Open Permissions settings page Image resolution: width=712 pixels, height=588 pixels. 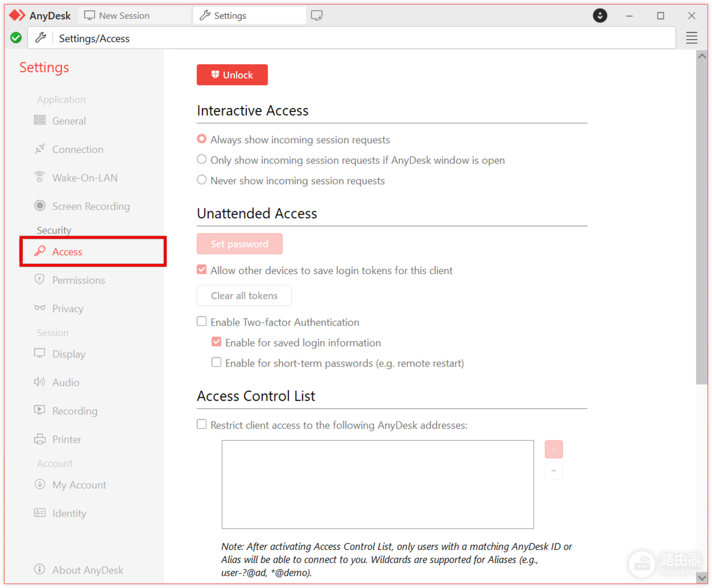click(x=78, y=280)
